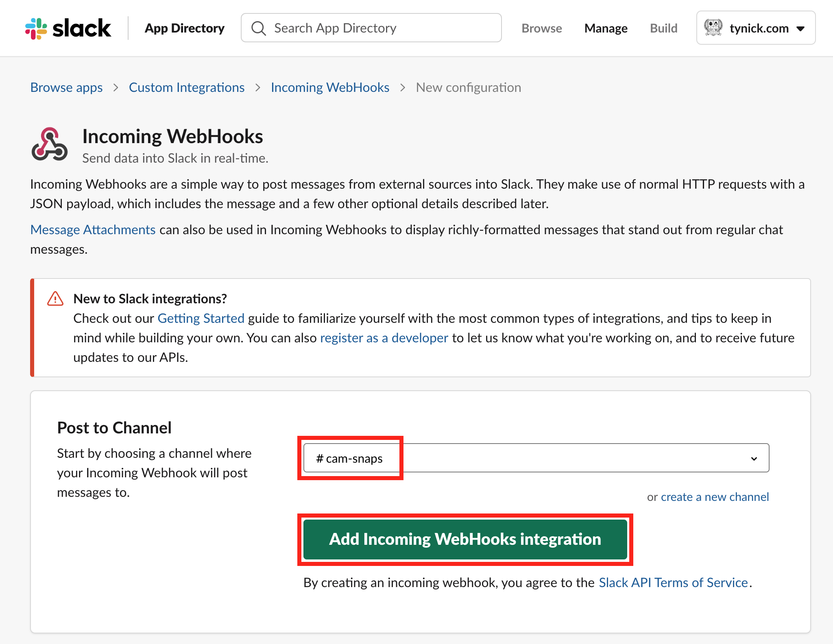The image size is (833, 644).
Task: Click the New configuration breadcrumb text
Action: 469,87
